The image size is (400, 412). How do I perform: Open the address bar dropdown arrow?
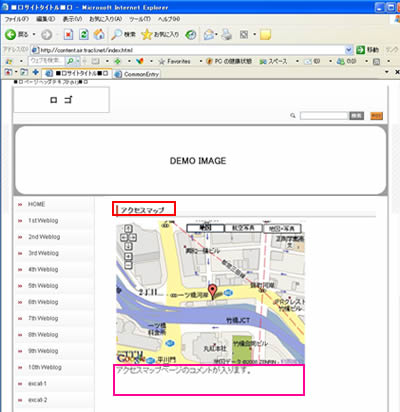point(349,50)
